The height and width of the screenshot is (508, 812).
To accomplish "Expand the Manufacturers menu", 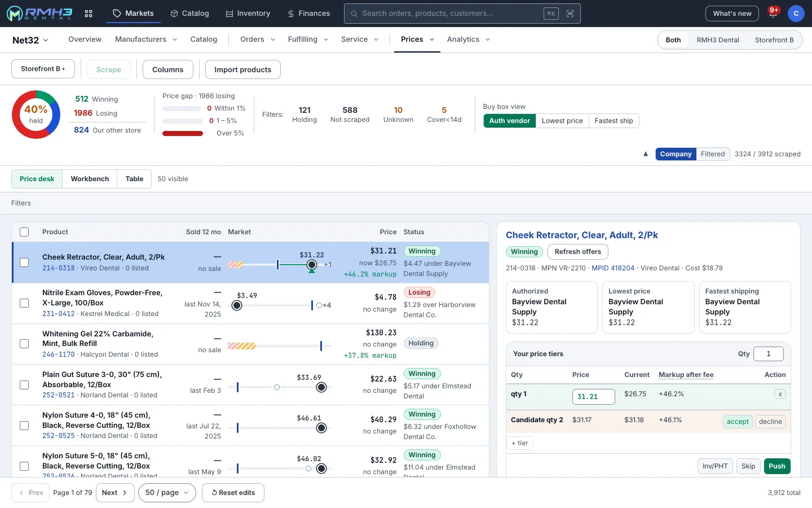I will (146, 40).
